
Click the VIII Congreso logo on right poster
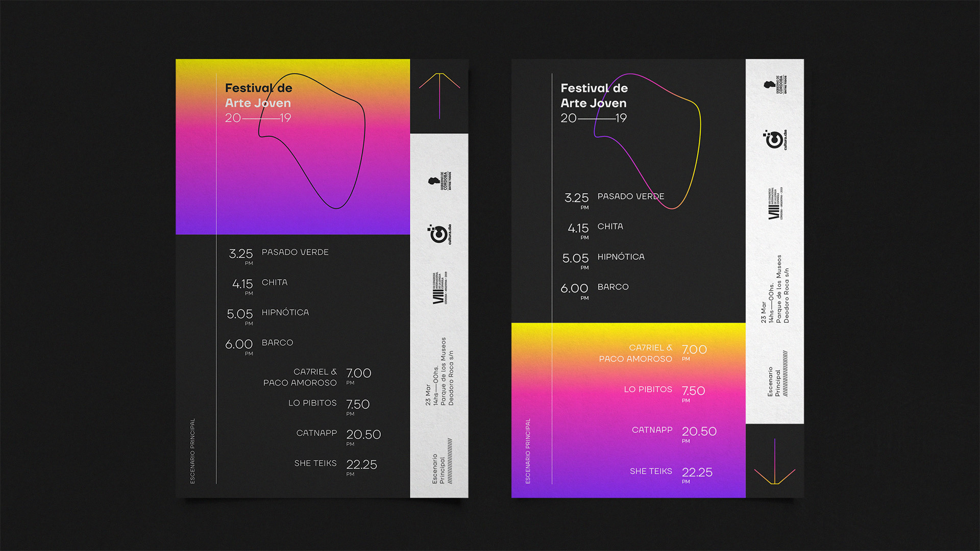point(775,204)
